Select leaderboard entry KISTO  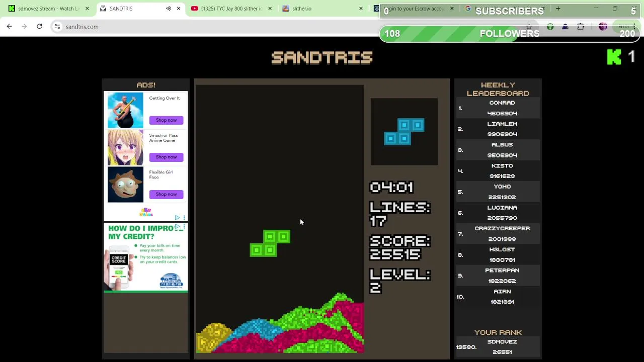pyautogui.click(x=498, y=171)
